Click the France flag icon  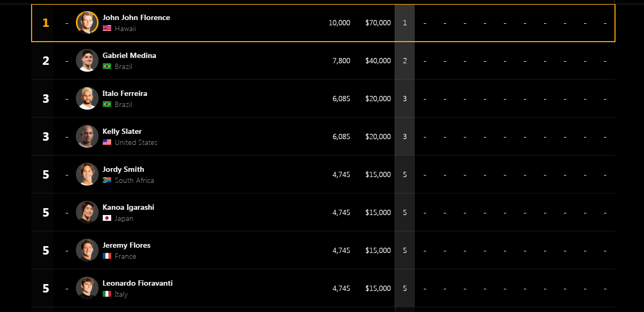point(107,256)
